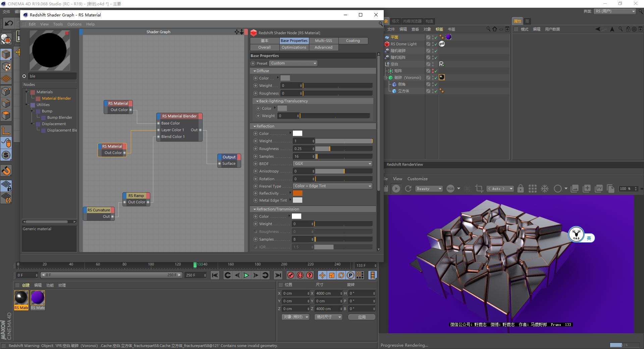Click the autokeying question mark icon

[309, 275]
